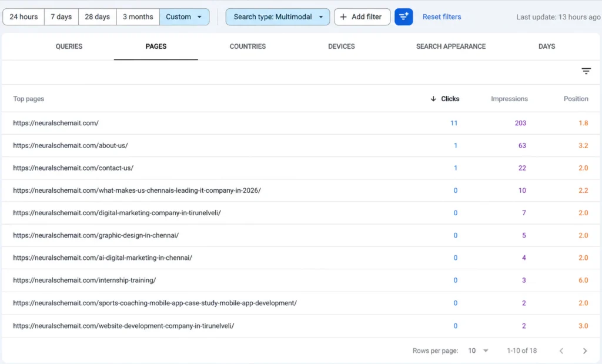Select the about-us page row
The width and height of the screenshot is (602, 364).
300,145
